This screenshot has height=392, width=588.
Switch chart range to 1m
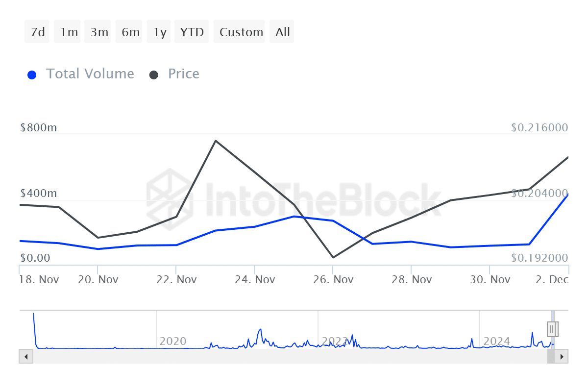tap(69, 32)
